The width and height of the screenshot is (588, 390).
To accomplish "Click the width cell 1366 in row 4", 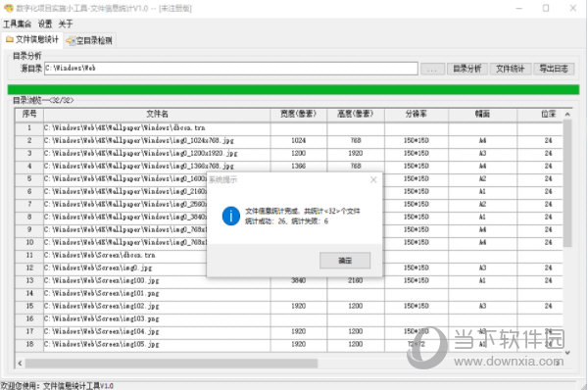I will click(299, 167).
